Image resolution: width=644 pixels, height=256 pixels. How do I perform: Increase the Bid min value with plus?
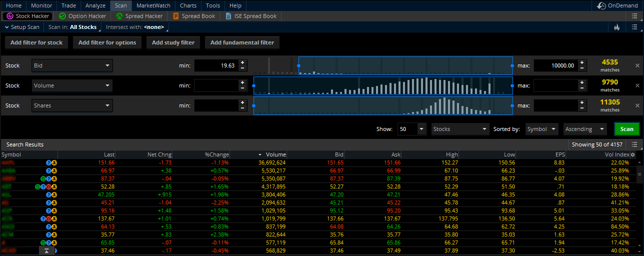point(242,62)
